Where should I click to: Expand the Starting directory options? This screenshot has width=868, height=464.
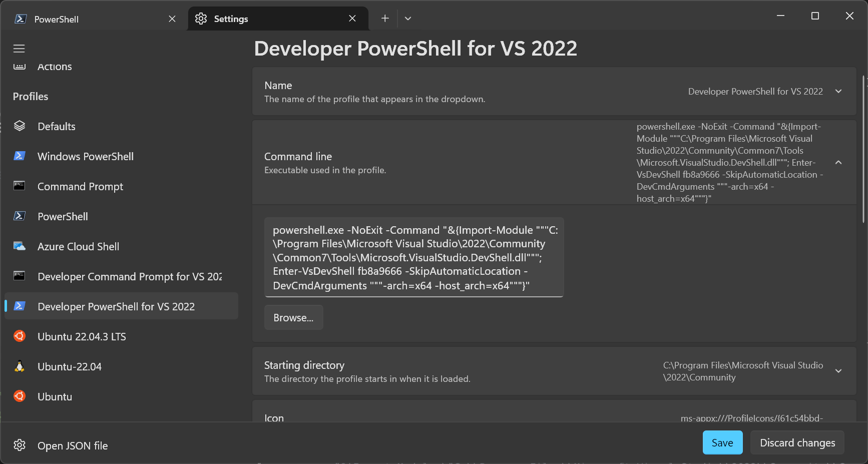(838, 371)
